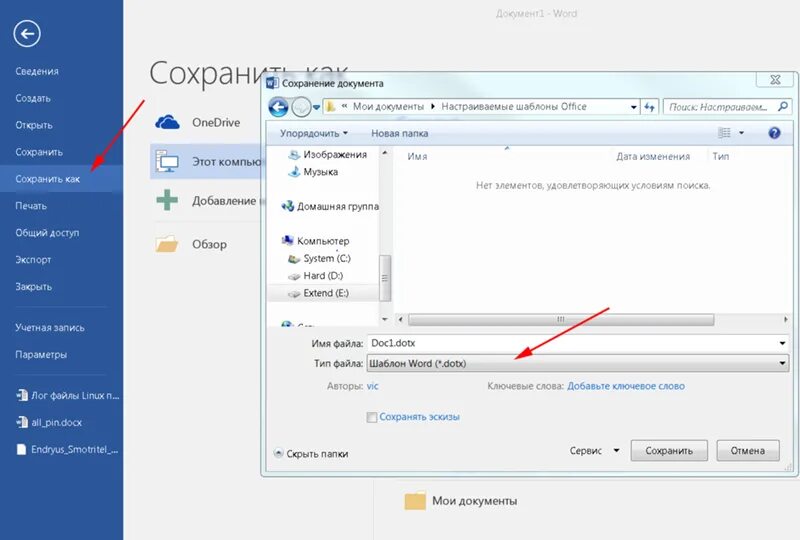Image resolution: width=800 pixels, height=540 pixels.
Task: Click in the Имя файла text field
Action: tap(571, 343)
